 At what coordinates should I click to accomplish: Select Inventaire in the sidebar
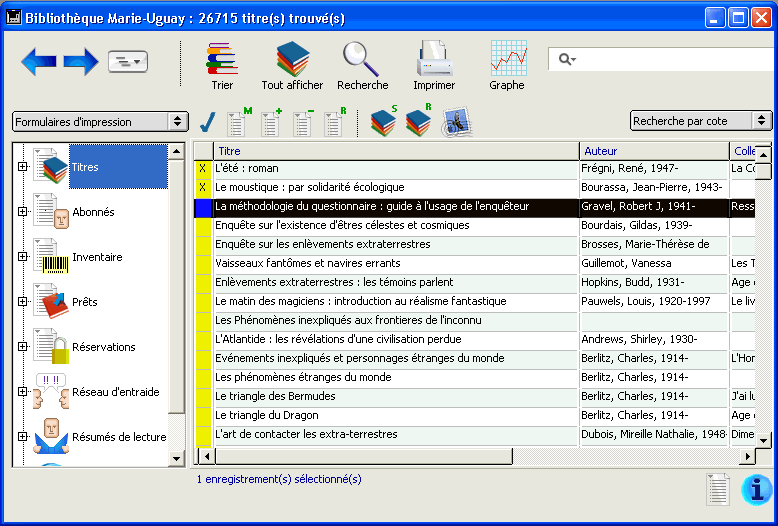(97, 257)
